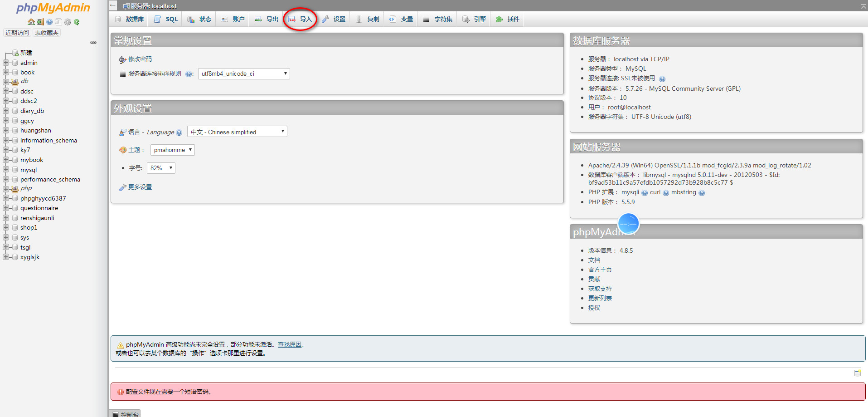Click the new database icon beside 新建

(x=15, y=53)
